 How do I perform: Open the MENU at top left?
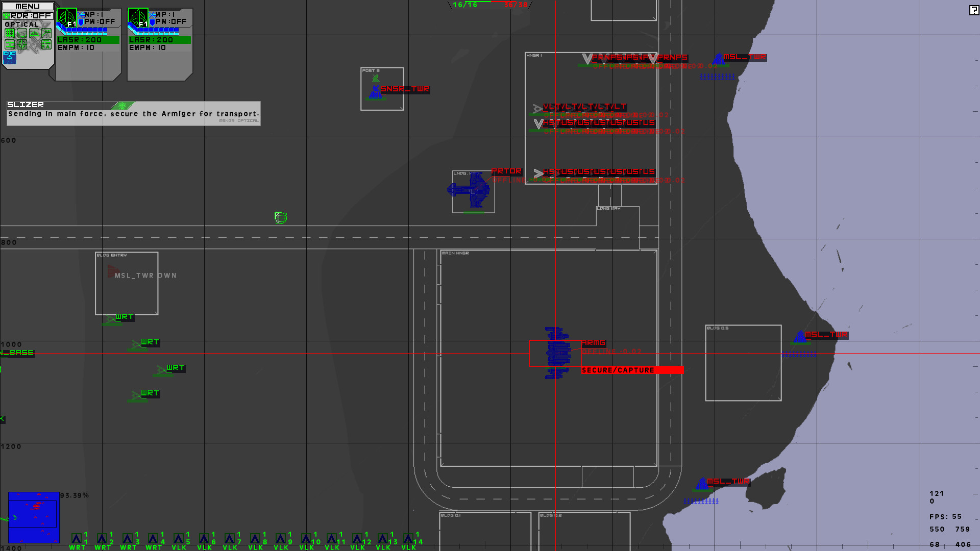(x=27, y=6)
